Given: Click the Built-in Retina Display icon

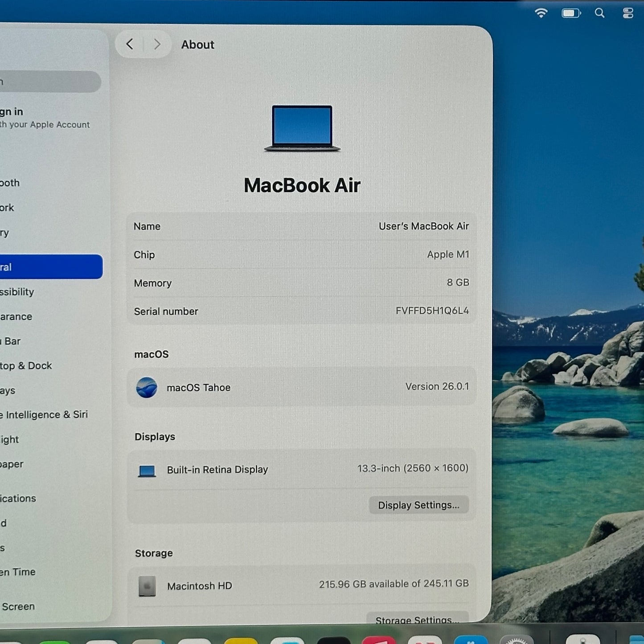Looking at the screenshot, I should tap(147, 471).
